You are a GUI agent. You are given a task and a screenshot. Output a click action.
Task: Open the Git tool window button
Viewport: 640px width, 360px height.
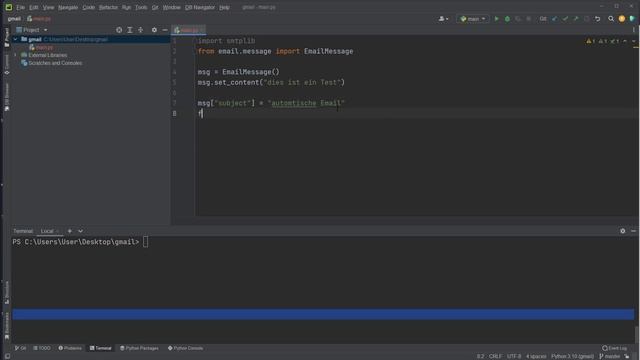(x=20, y=348)
